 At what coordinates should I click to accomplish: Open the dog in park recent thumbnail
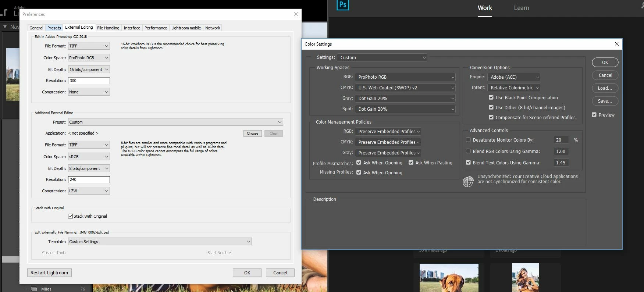[449, 278]
